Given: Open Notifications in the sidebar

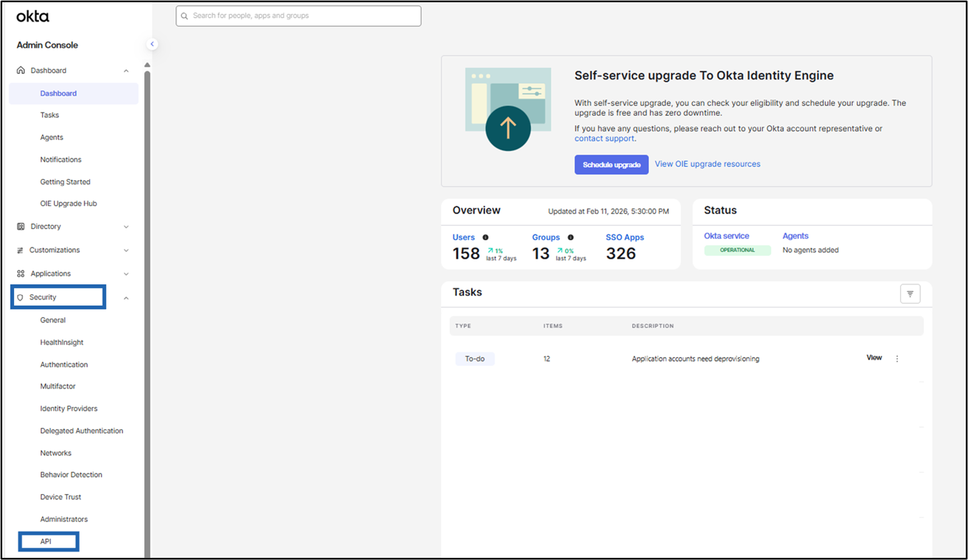Looking at the screenshot, I should click(x=60, y=160).
